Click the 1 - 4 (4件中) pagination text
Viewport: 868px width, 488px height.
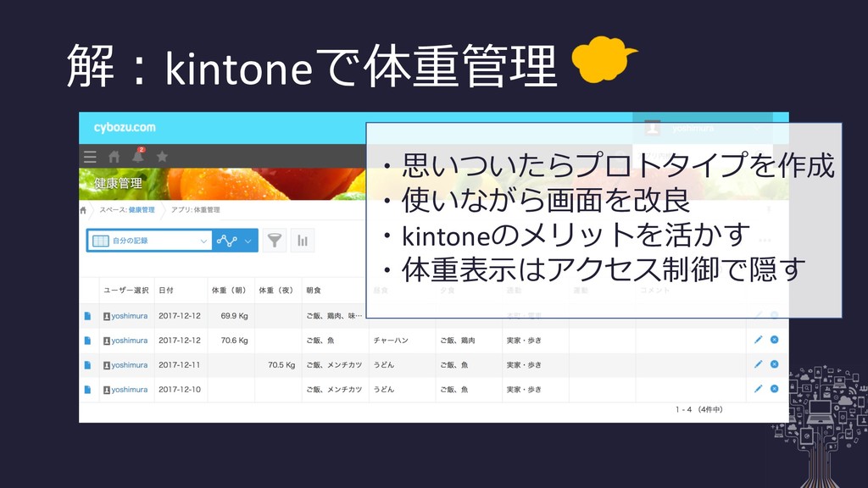coord(699,409)
